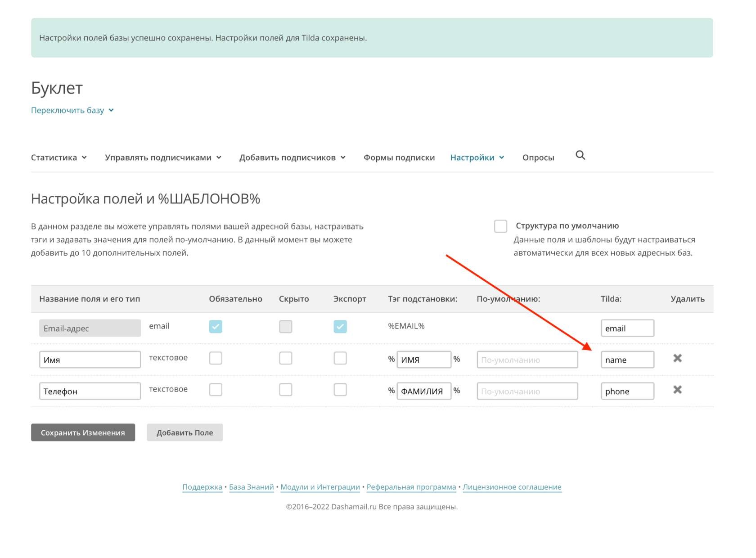The image size is (756, 558).
Task: Go to Формы подписки tab
Action: point(399,157)
